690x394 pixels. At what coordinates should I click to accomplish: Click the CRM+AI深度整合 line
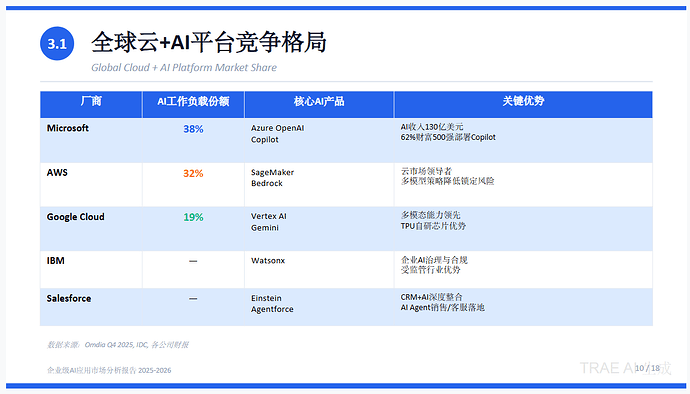pos(431,297)
